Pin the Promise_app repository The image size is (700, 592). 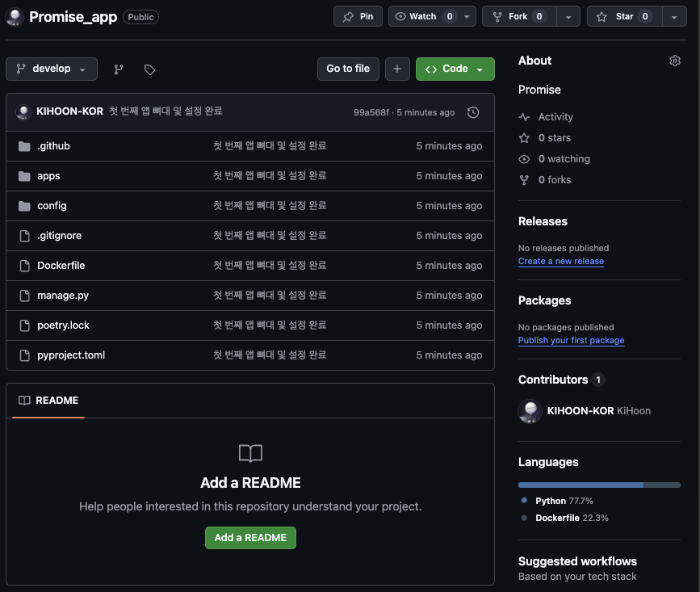point(358,16)
